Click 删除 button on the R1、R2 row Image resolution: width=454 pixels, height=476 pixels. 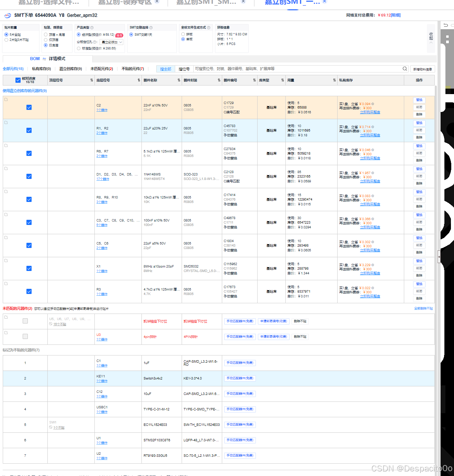point(419,137)
